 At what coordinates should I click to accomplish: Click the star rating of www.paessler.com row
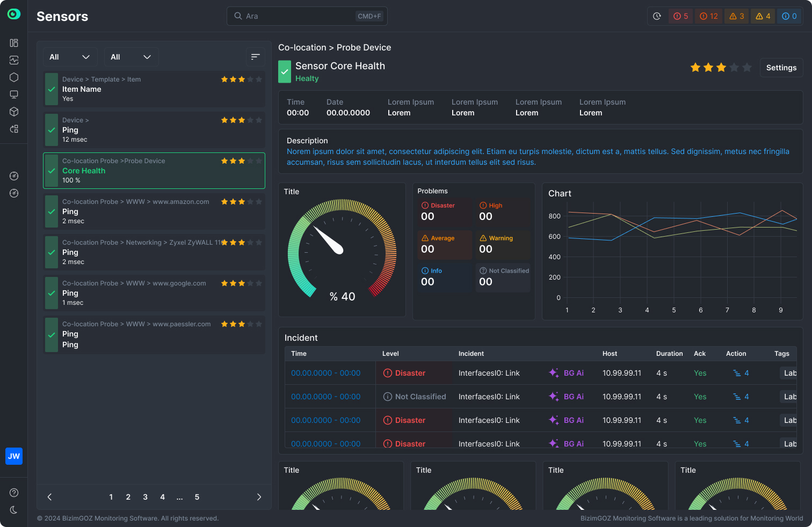(242, 324)
